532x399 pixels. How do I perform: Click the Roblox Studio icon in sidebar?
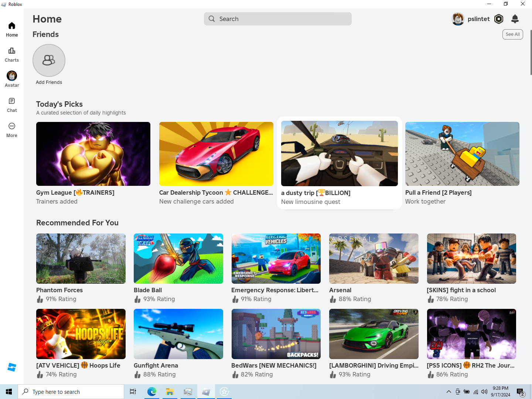[12, 367]
